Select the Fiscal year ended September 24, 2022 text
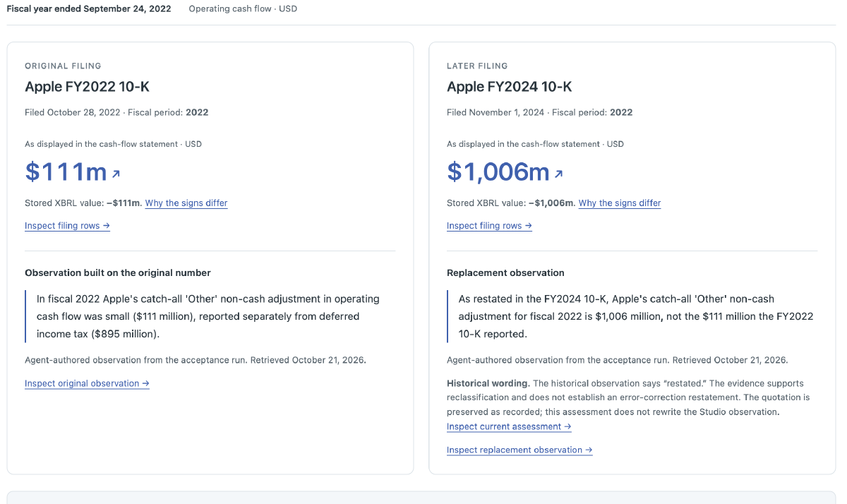Image resolution: width=847 pixels, height=504 pixels. pos(89,9)
